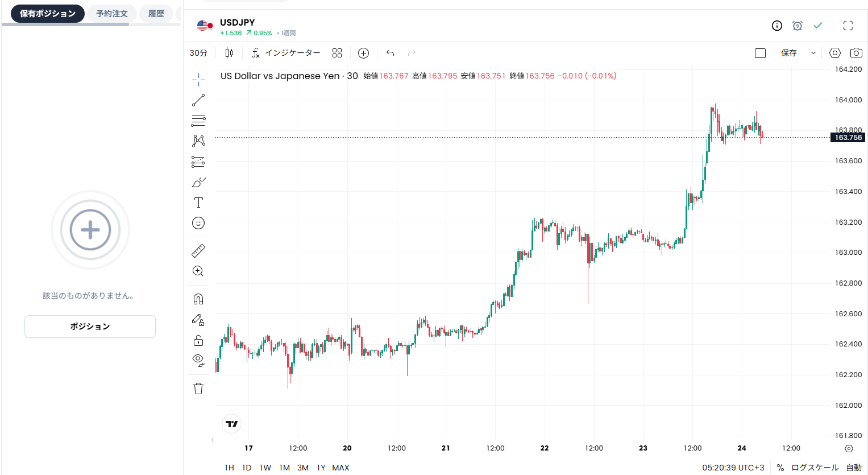Expand the 保存 save dropdown arrow
868x475 pixels.
[x=813, y=53]
